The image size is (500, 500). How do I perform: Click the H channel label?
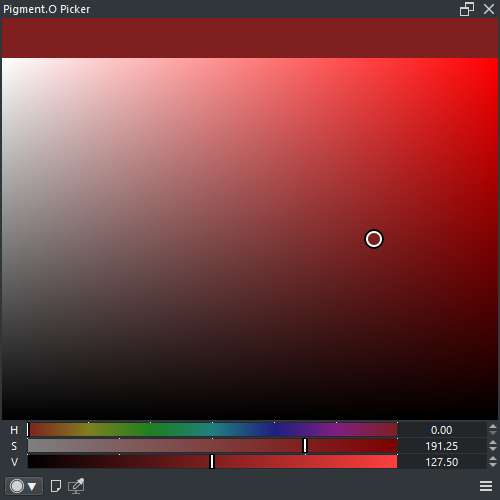[x=14, y=430]
